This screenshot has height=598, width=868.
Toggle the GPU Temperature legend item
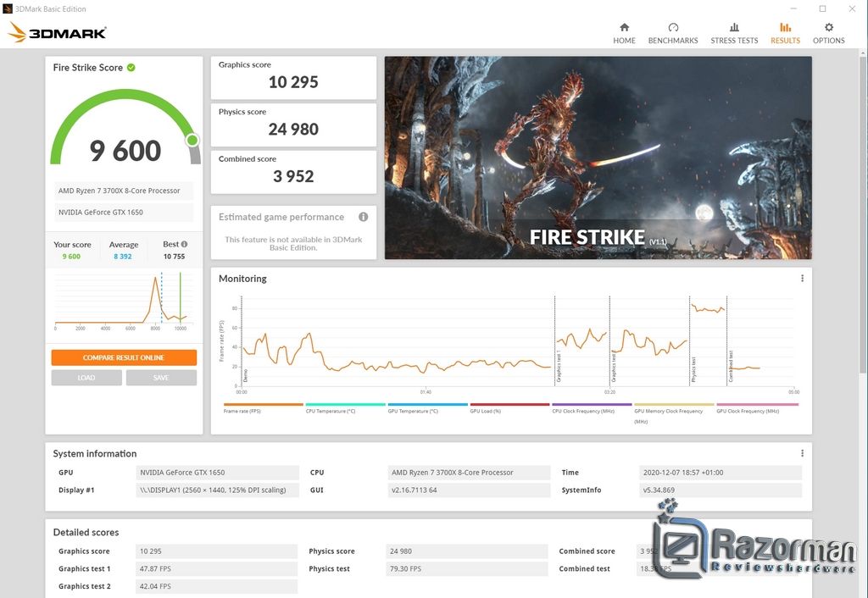tap(427, 408)
